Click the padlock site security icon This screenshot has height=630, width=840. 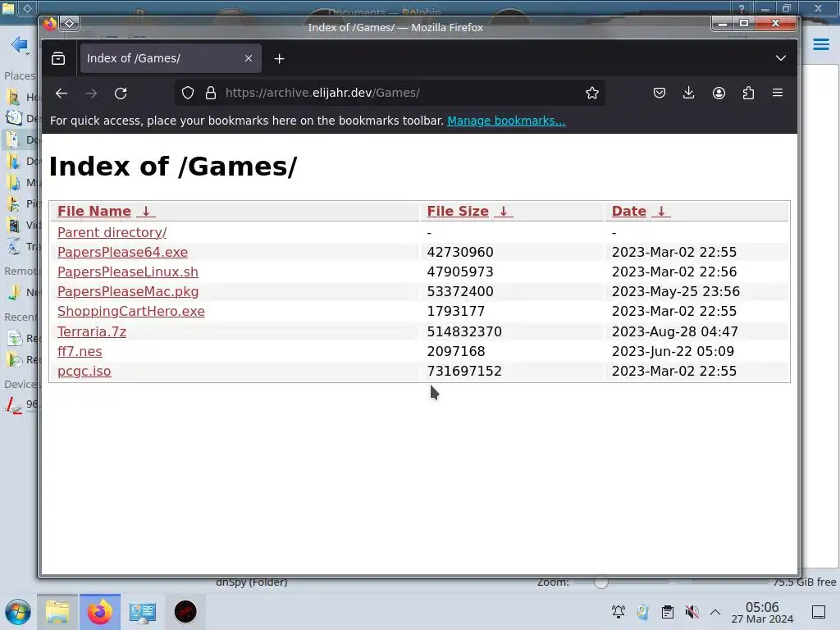pos(211,93)
